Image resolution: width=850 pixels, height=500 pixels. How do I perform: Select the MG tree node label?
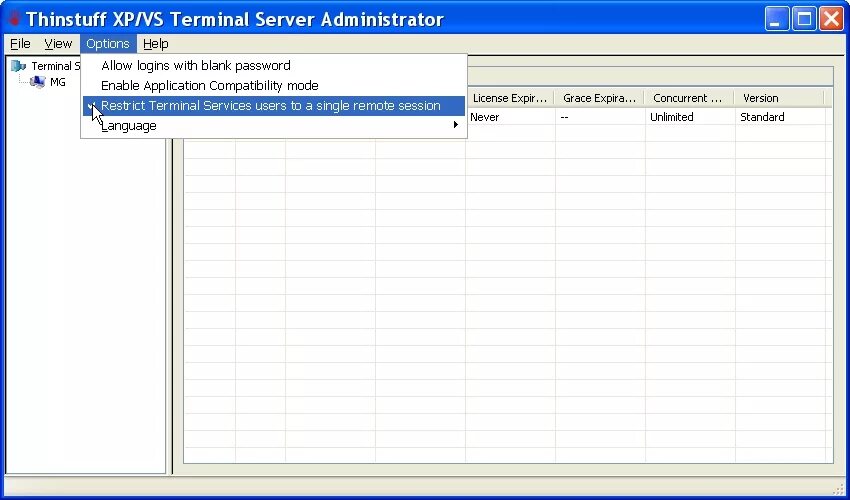(57, 82)
